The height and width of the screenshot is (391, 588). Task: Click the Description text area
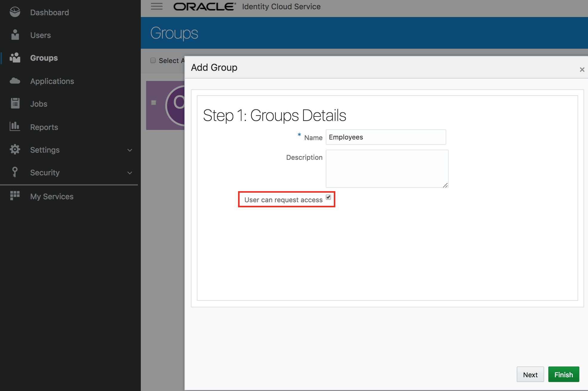pyautogui.click(x=387, y=169)
